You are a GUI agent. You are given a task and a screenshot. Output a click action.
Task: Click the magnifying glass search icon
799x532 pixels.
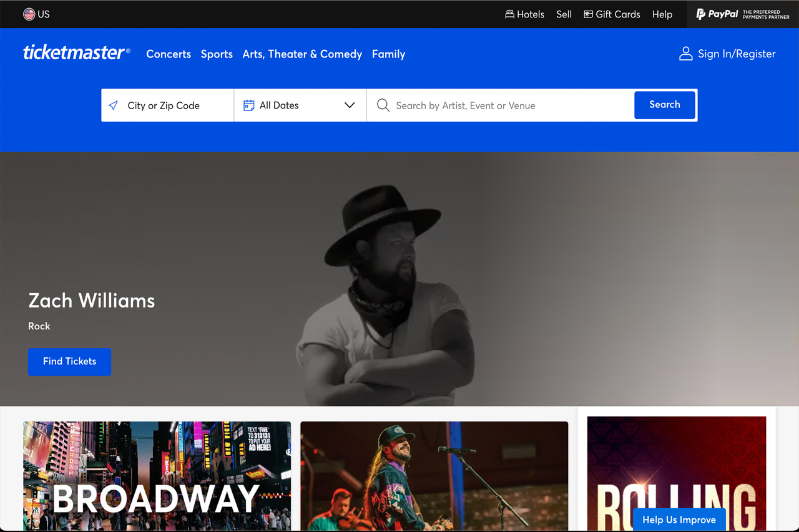[383, 105]
